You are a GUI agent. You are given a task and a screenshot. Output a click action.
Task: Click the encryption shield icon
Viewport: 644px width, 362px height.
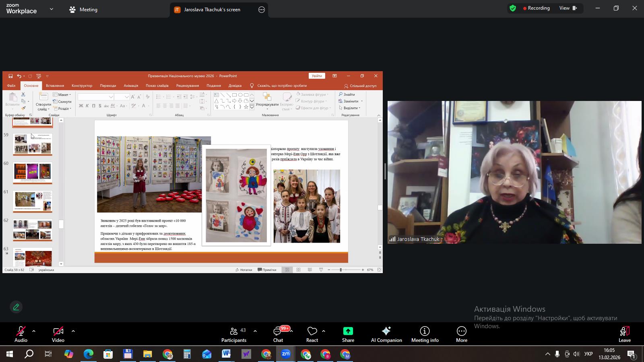click(x=512, y=8)
